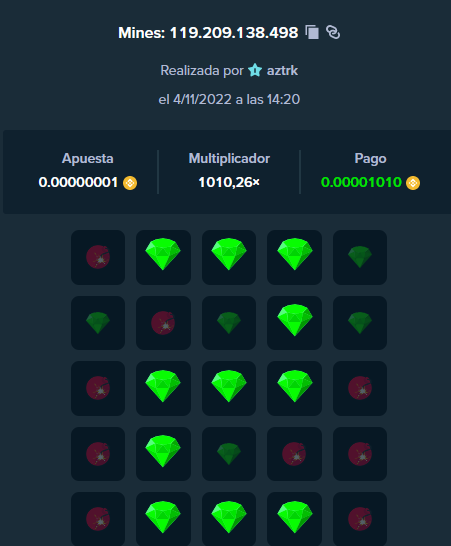Click bright gem in second row, fourth column
This screenshot has height=546, width=451.
294,323
